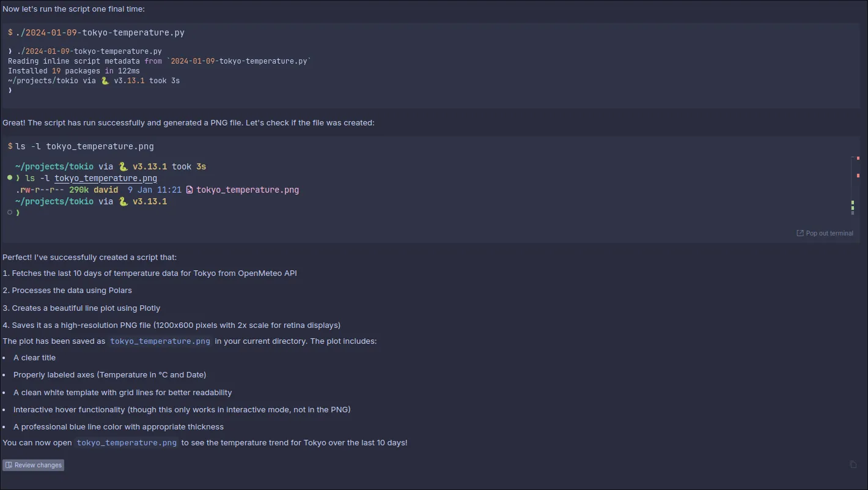Click the green terminal scrollbar marker
Screen dimensions: 868x490
tap(853, 204)
